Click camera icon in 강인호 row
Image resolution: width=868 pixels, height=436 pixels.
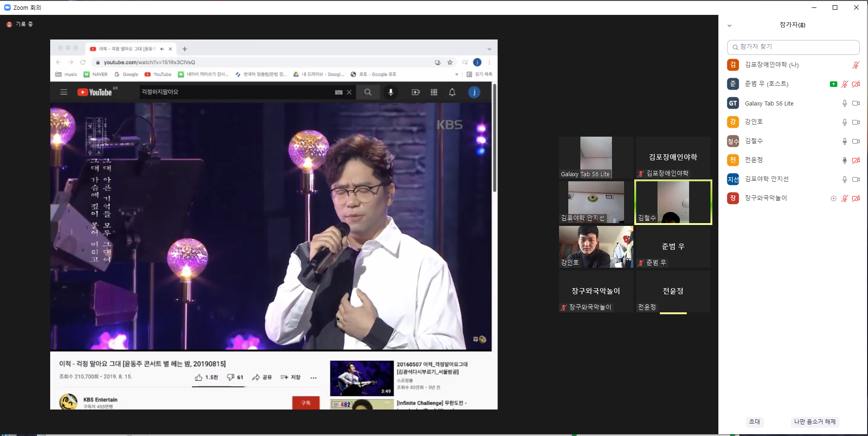pos(856,122)
